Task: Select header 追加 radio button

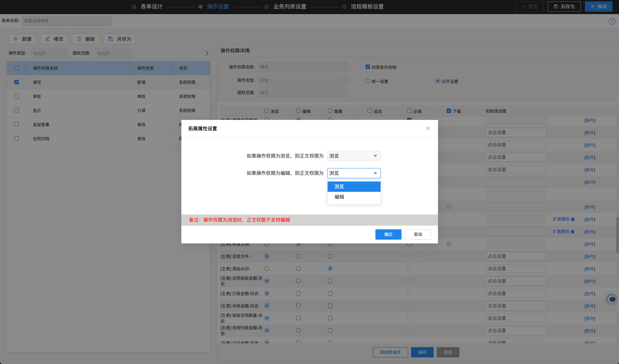Action: (x=370, y=111)
